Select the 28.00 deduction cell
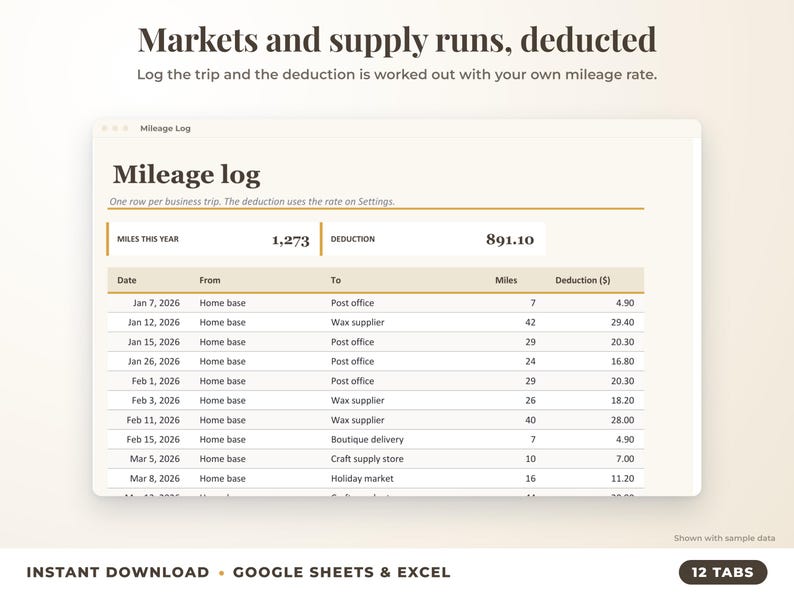 622,420
